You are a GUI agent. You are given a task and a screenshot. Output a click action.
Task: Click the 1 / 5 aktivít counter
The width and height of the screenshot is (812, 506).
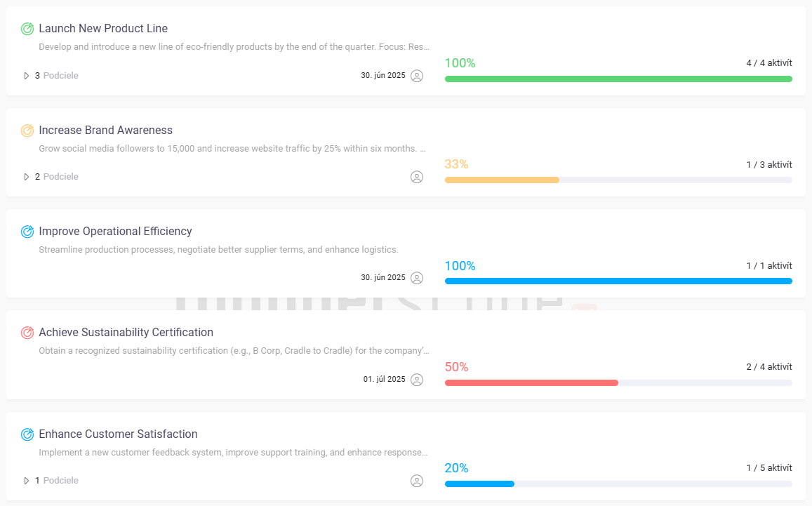click(x=769, y=468)
